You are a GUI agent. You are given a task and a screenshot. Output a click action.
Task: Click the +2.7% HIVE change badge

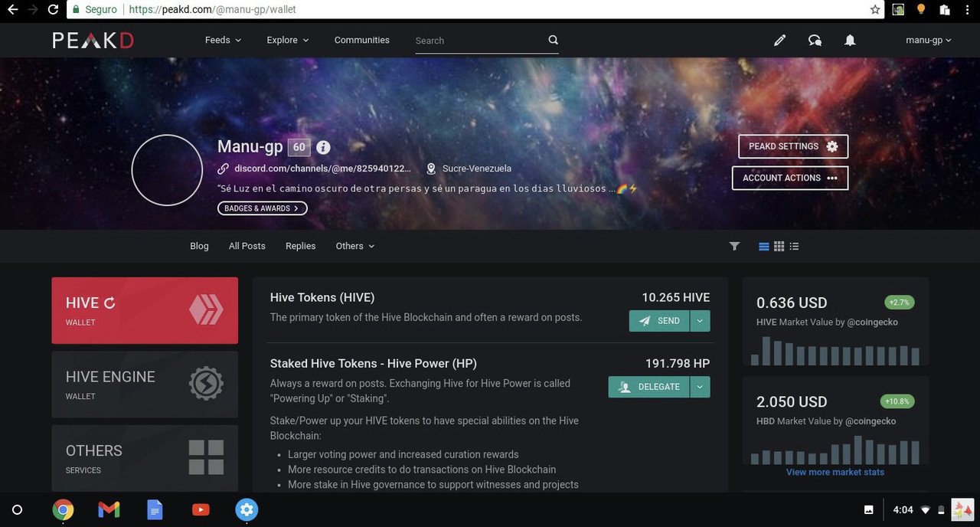pyautogui.click(x=900, y=303)
